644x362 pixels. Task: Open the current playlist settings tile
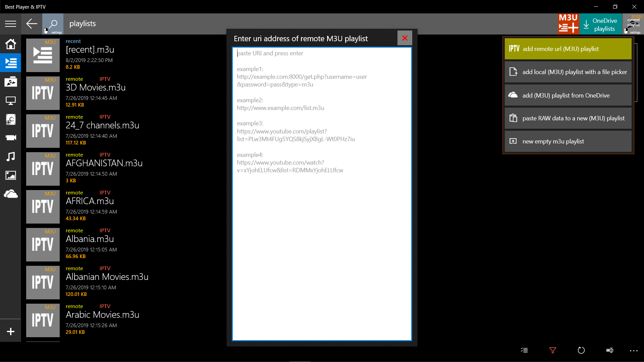pos(633,24)
